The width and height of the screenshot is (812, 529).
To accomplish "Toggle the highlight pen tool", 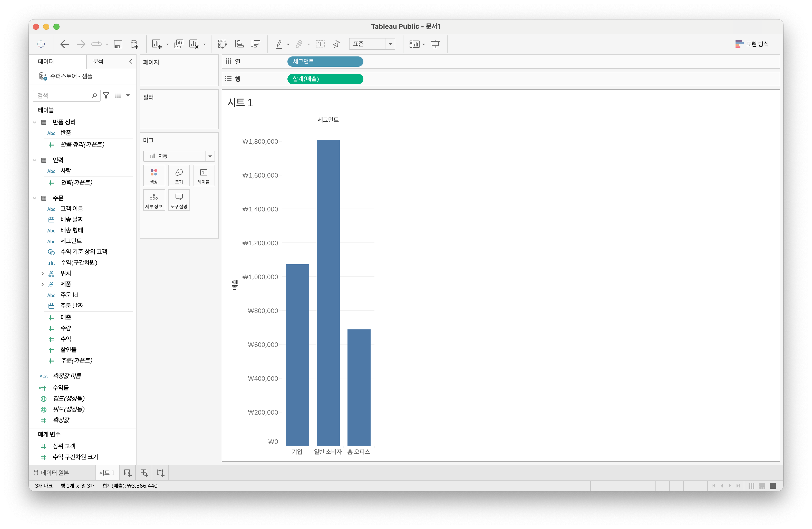I will tap(279, 44).
